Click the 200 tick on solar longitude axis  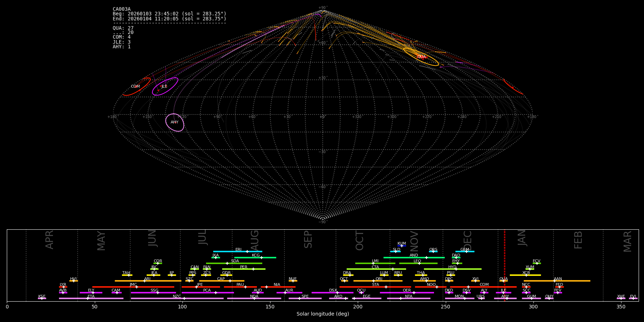(x=358, y=307)
